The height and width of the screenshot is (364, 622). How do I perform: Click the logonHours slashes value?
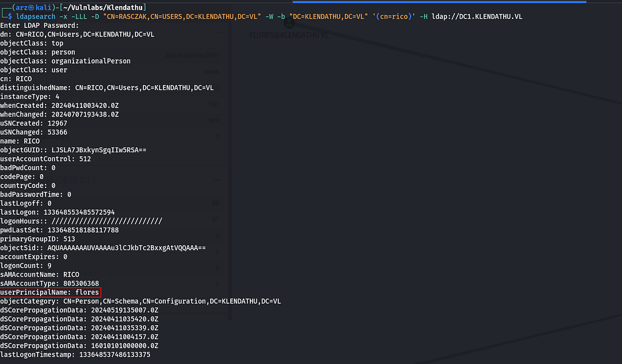point(107,221)
